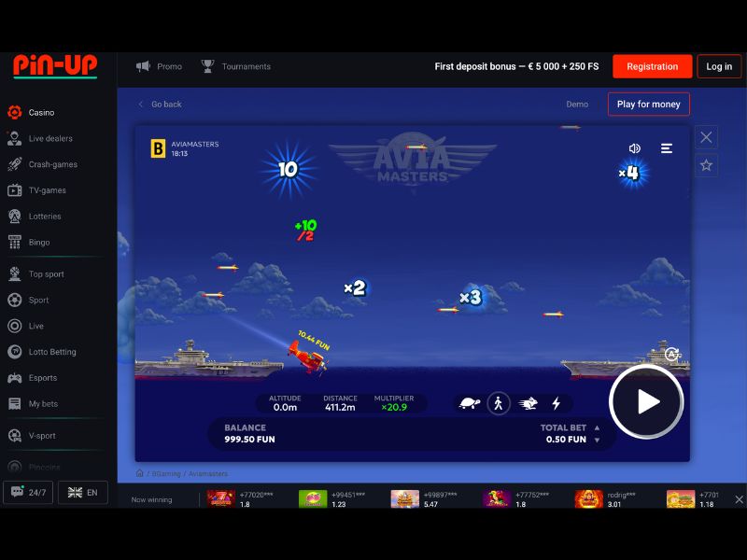
Task: Increase total bet with up arrow
Action: coord(598,428)
